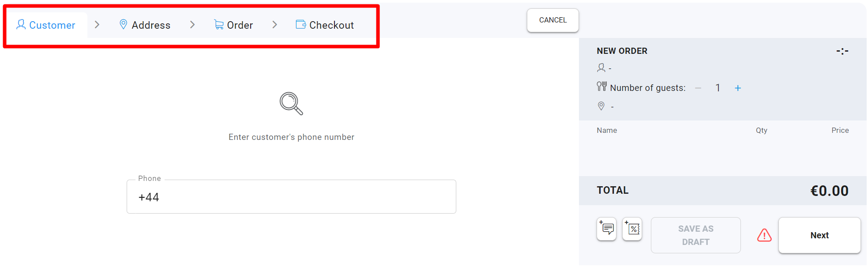Click the fork and knife guests icon

point(601,86)
